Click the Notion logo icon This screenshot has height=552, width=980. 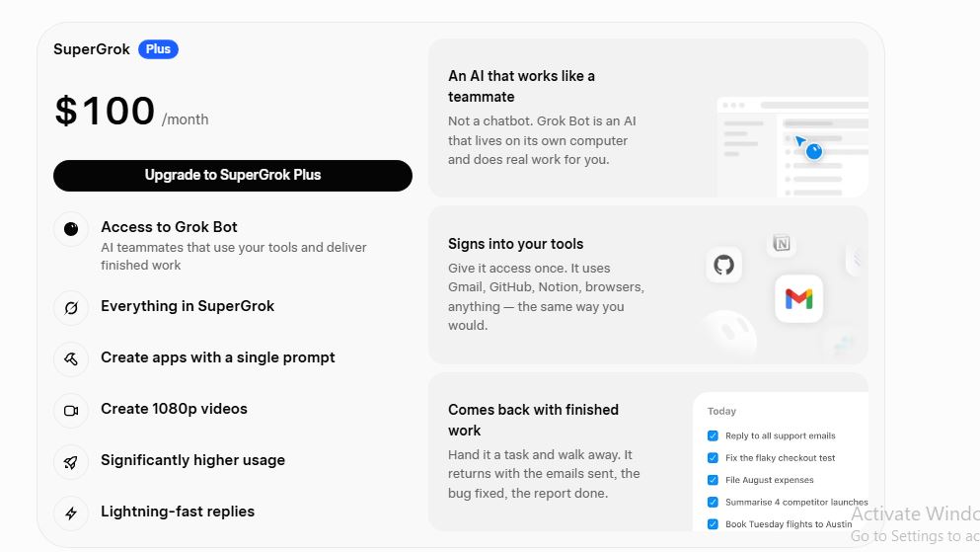pyautogui.click(x=782, y=243)
